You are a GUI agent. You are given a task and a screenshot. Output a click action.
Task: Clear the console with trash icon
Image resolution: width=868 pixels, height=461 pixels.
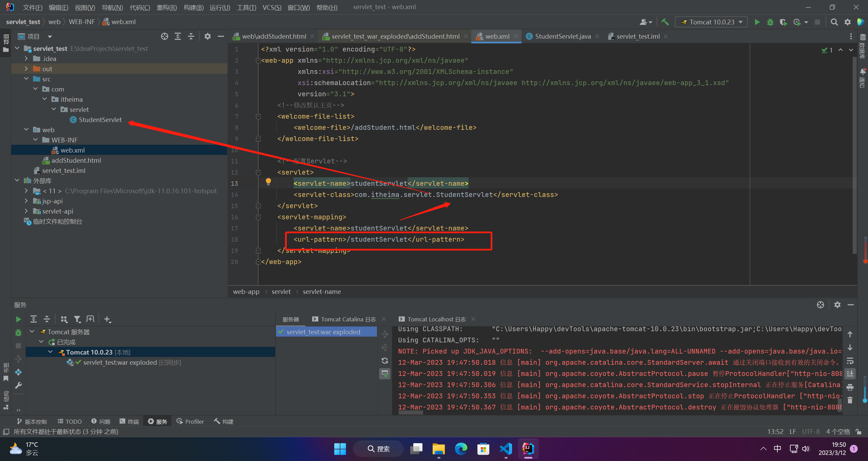pos(850,400)
